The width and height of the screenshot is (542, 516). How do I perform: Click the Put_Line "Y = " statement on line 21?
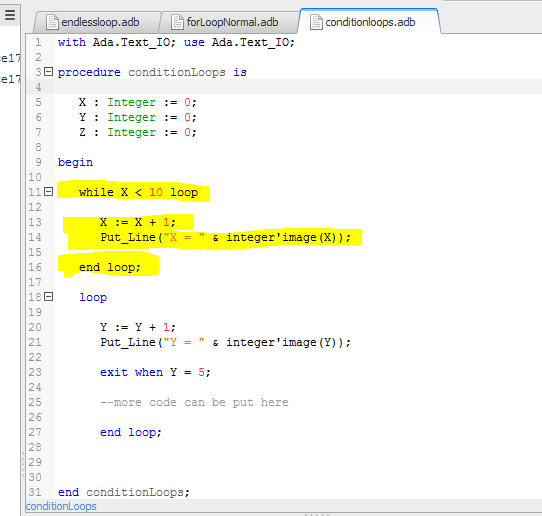225,342
